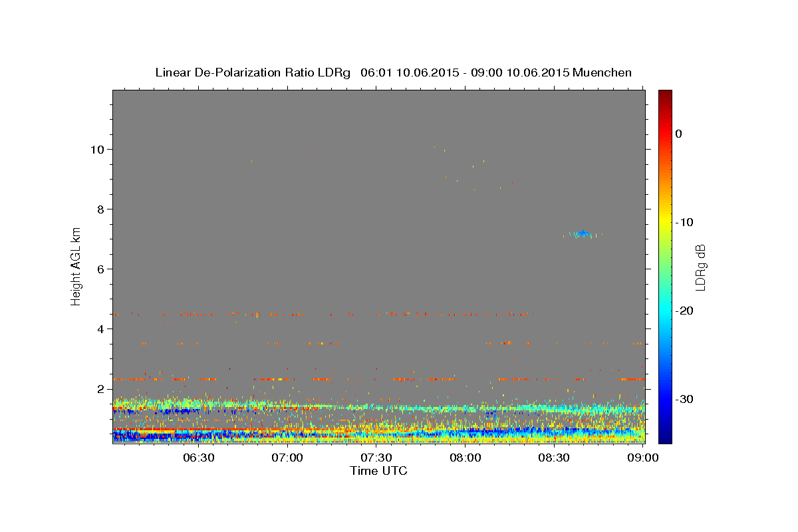Click the 07:00 time tick label
This screenshot has height=532, width=798.
pos(287,458)
